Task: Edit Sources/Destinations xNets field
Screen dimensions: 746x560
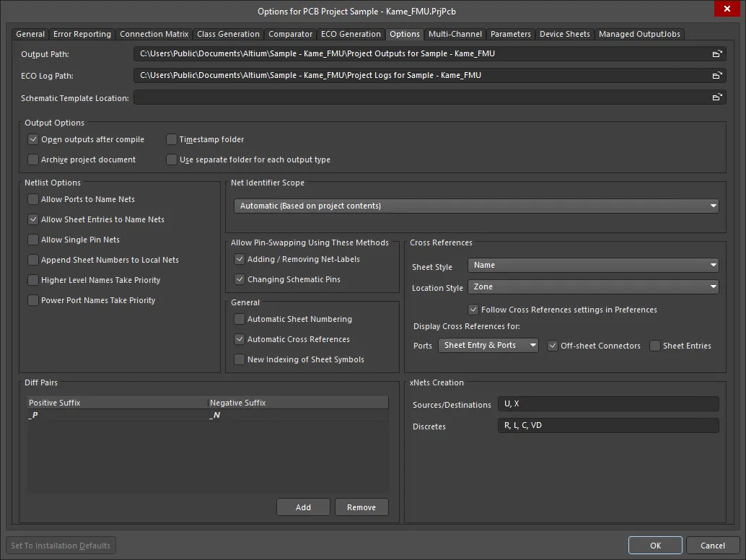Action: [608, 404]
